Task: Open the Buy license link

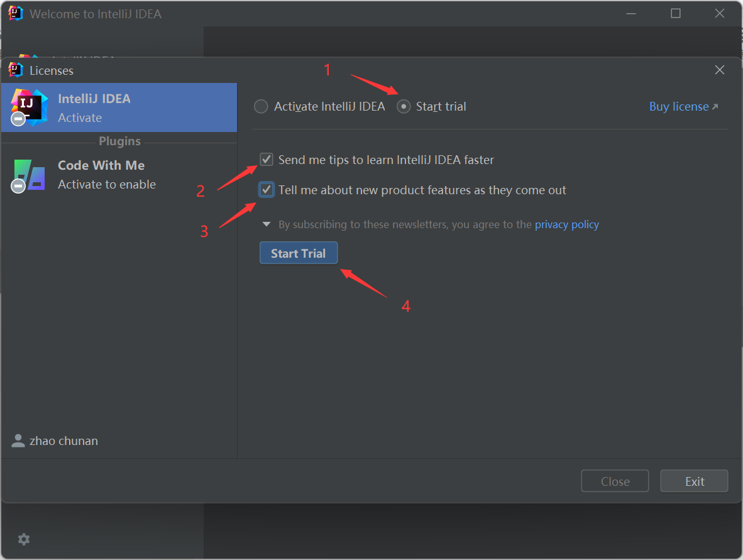Action: 680,106
